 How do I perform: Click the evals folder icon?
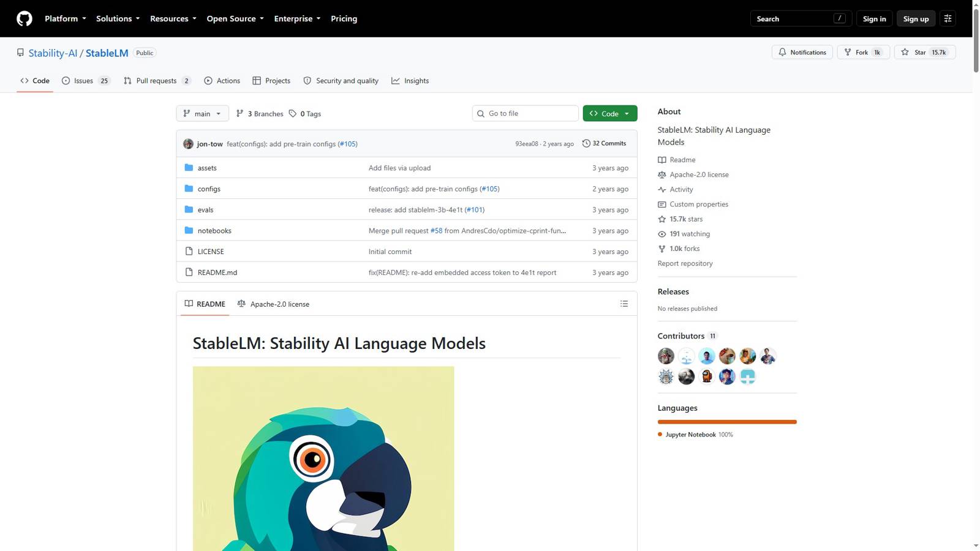189,209
